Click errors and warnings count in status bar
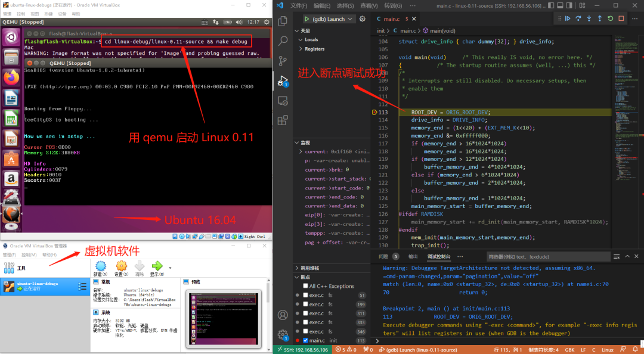644x354 pixels. [346, 349]
